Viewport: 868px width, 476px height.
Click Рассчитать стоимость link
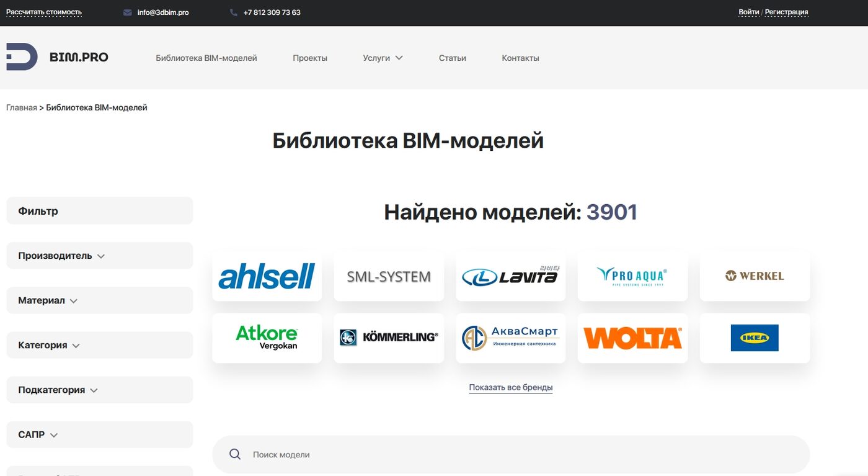point(44,12)
